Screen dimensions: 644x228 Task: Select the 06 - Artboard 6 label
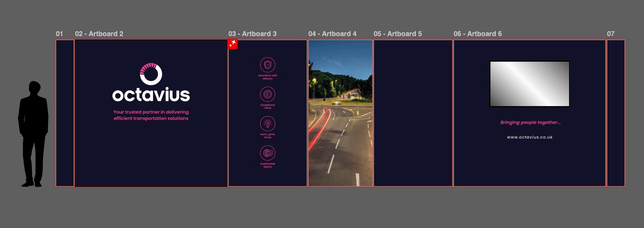[x=478, y=34]
